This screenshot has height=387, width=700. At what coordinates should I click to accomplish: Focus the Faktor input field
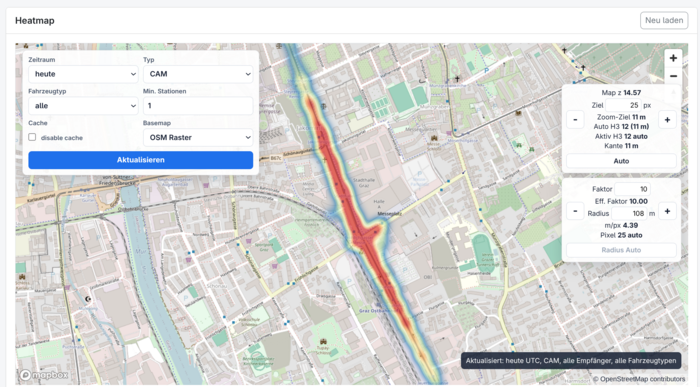coord(632,189)
